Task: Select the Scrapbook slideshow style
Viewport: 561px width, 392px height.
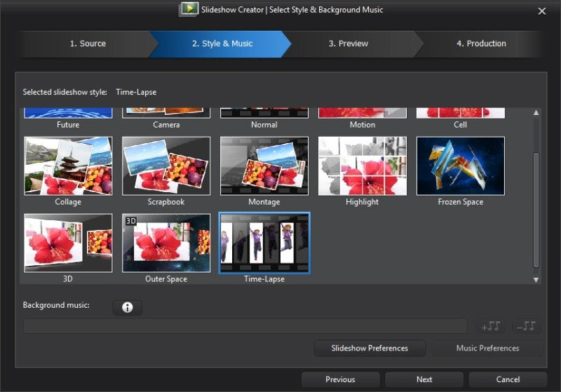Action: click(x=166, y=166)
